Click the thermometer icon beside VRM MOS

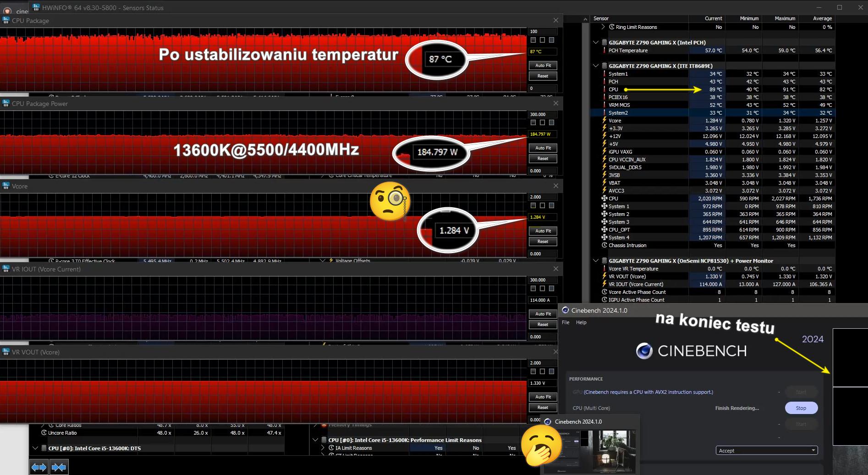click(x=604, y=105)
